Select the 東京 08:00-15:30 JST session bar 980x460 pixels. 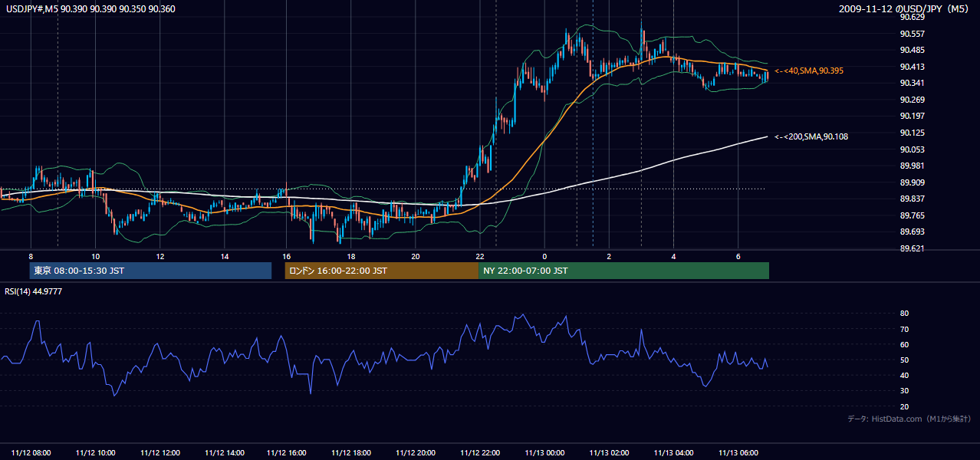click(150, 271)
